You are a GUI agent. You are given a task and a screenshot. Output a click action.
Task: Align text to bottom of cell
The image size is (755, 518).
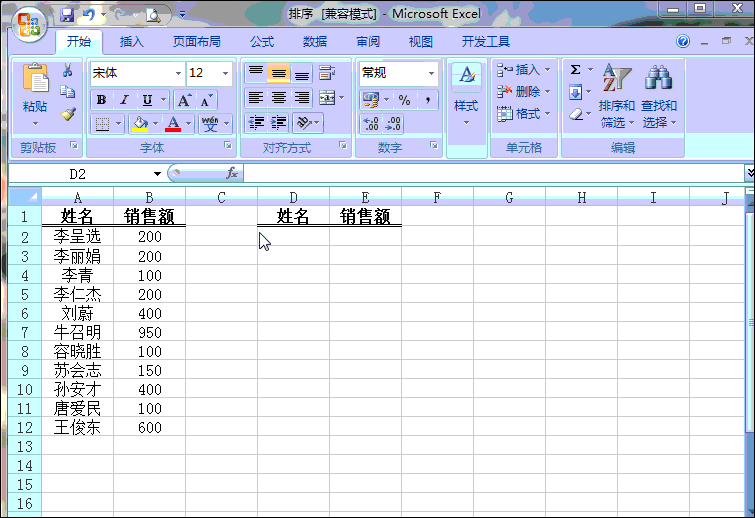[x=301, y=73]
